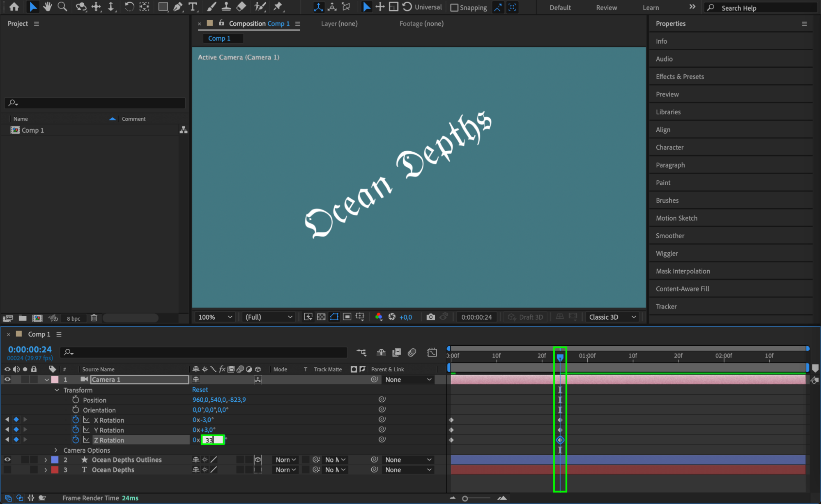Click the red label swatch of layer 3
The width and height of the screenshot is (821, 504).
(x=55, y=470)
